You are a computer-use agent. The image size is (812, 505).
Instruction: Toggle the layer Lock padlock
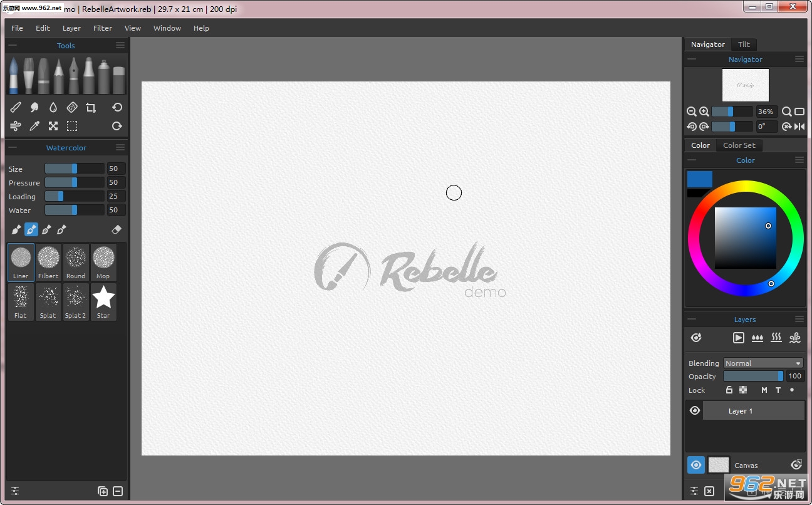tap(729, 390)
